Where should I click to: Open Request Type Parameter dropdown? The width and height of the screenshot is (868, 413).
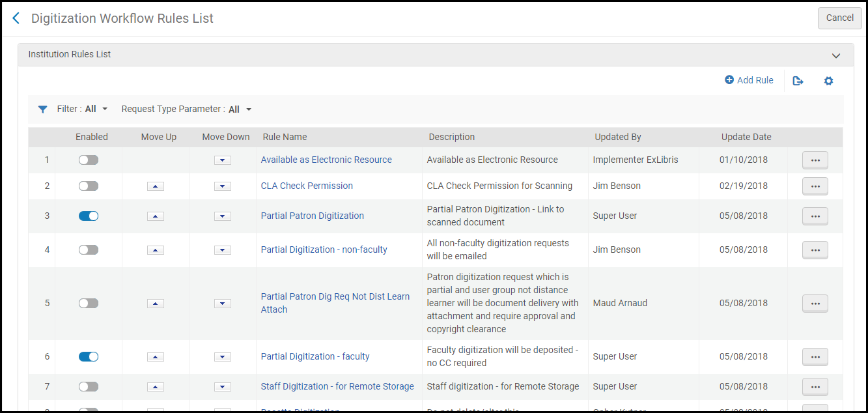pos(240,109)
